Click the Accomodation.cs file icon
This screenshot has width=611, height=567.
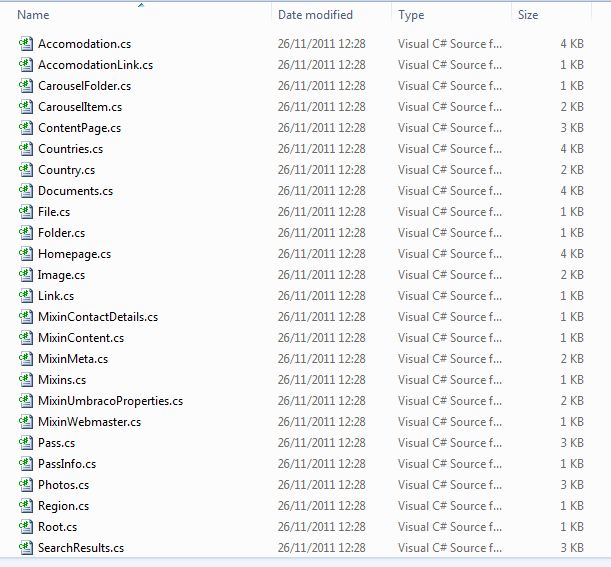coord(26,44)
